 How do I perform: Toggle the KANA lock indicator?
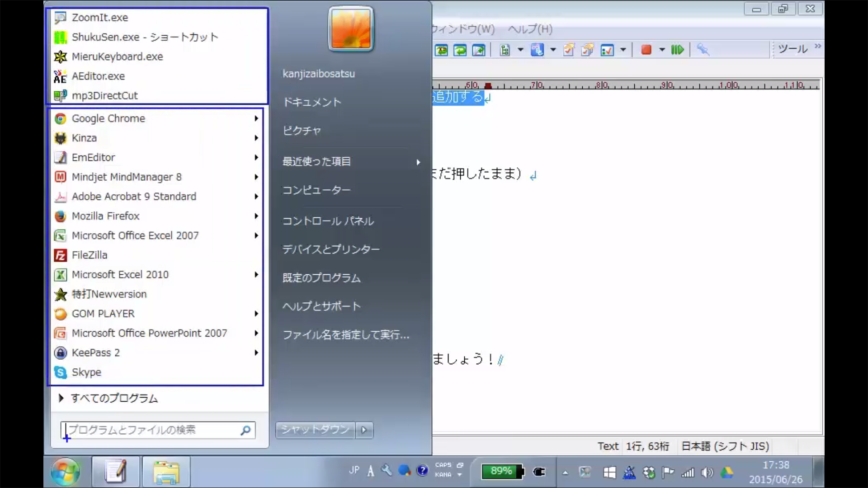coord(443,475)
